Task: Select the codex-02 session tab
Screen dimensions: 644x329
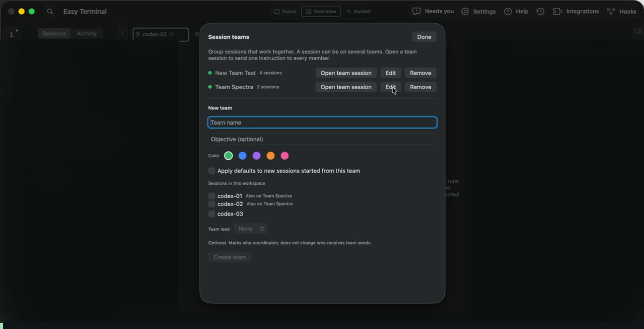Action: 161,34
